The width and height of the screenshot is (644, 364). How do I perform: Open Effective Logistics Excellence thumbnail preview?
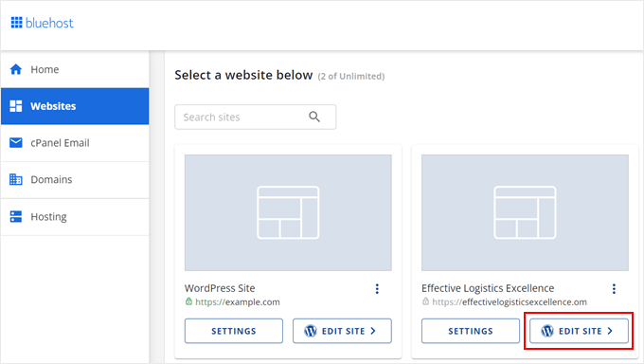coord(525,212)
